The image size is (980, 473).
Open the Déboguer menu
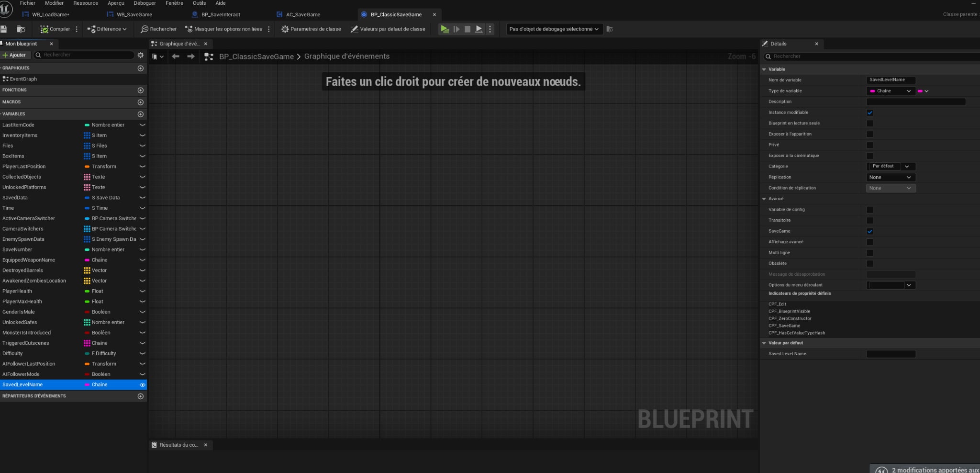pyautogui.click(x=145, y=3)
